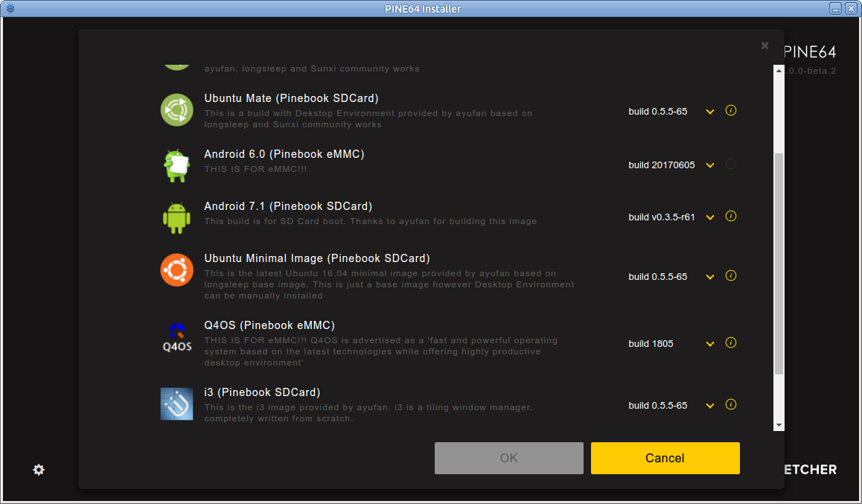862x504 pixels.
Task: Show info for Android 7.1 image
Action: pos(730,217)
